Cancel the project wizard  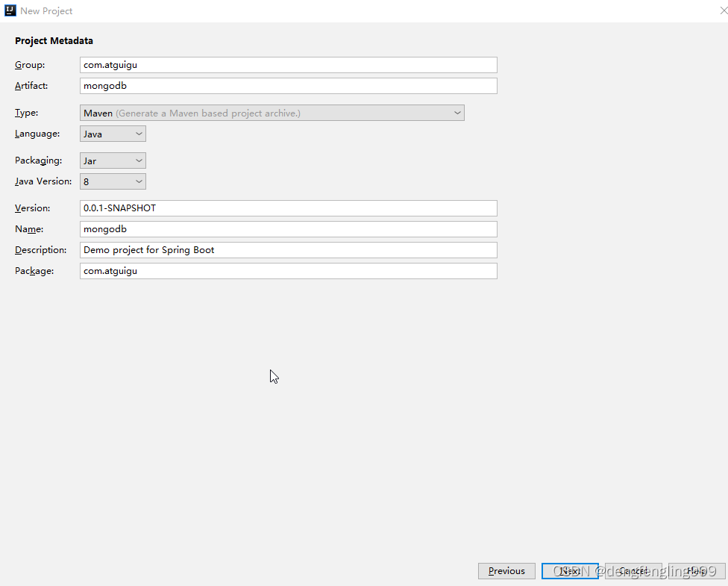click(x=633, y=571)
